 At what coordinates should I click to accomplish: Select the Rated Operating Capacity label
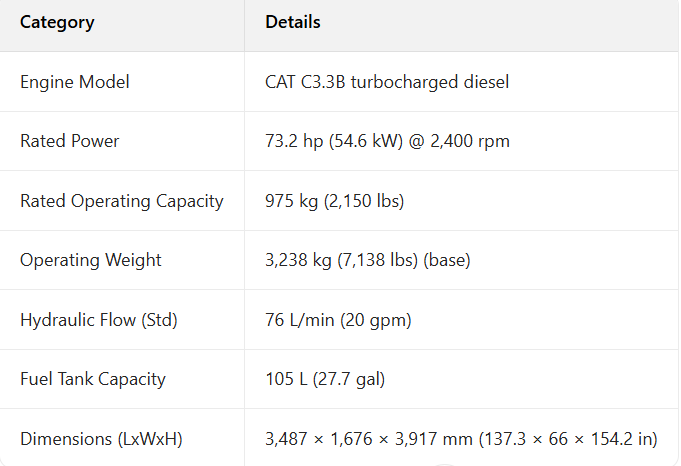coord(122,201)
